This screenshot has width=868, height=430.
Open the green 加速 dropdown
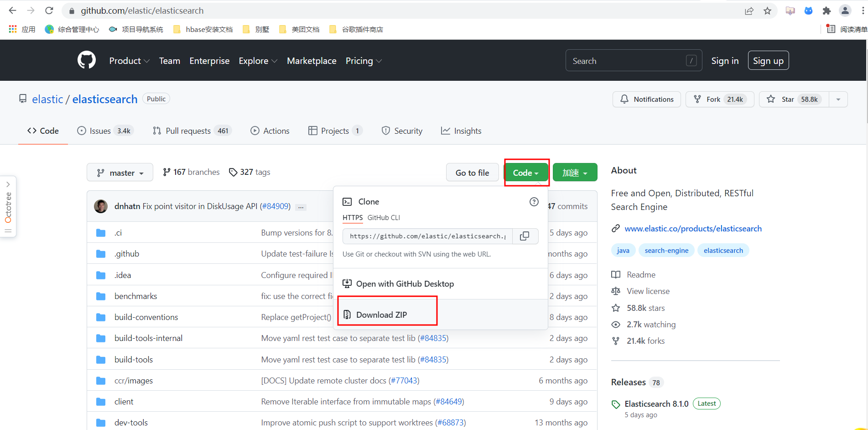coord(575,173)
